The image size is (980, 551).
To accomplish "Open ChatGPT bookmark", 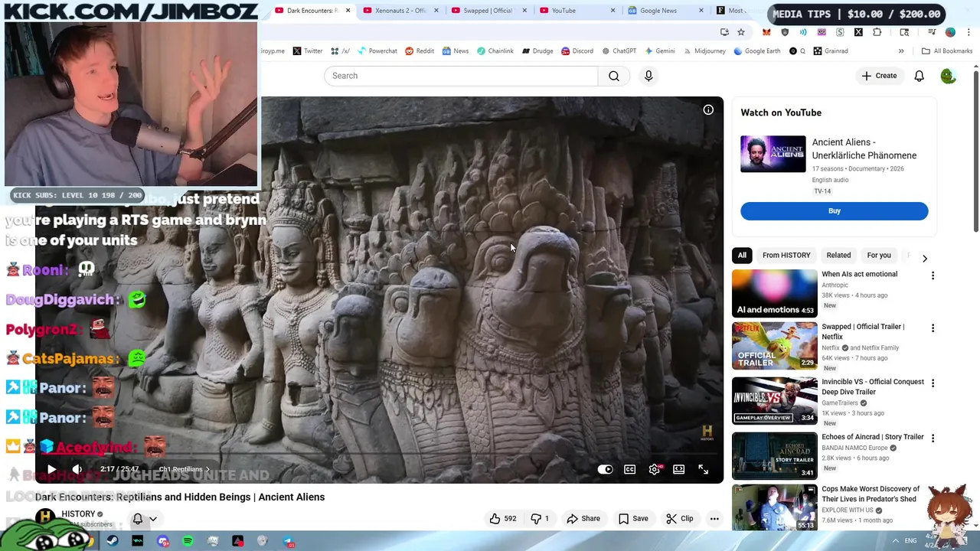I will coord(619,51).
